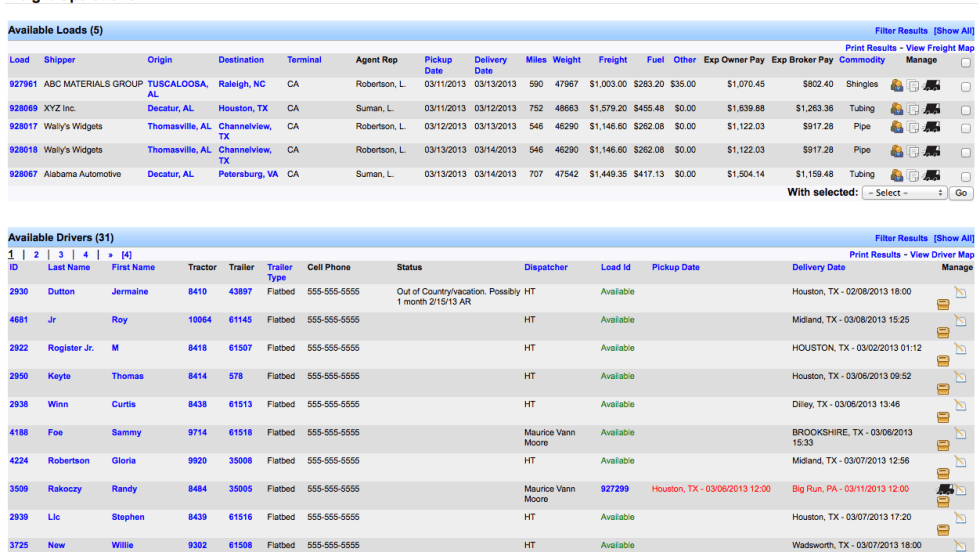Open load ID 927299 link
Image resolution: width=980 pixels, height=552 pixels.
click(x=615, y=489)
